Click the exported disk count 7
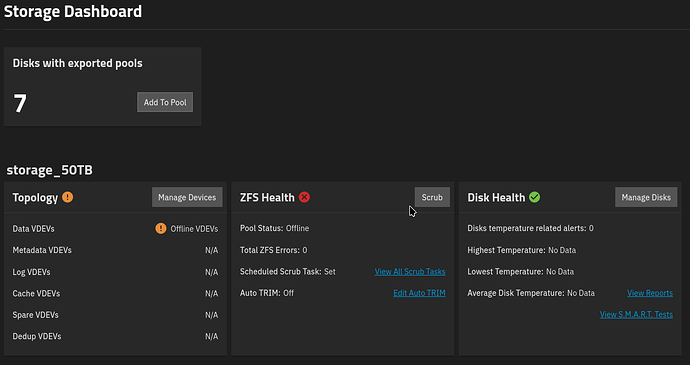The width and height of the screenshot is (690, 365). 20,103
